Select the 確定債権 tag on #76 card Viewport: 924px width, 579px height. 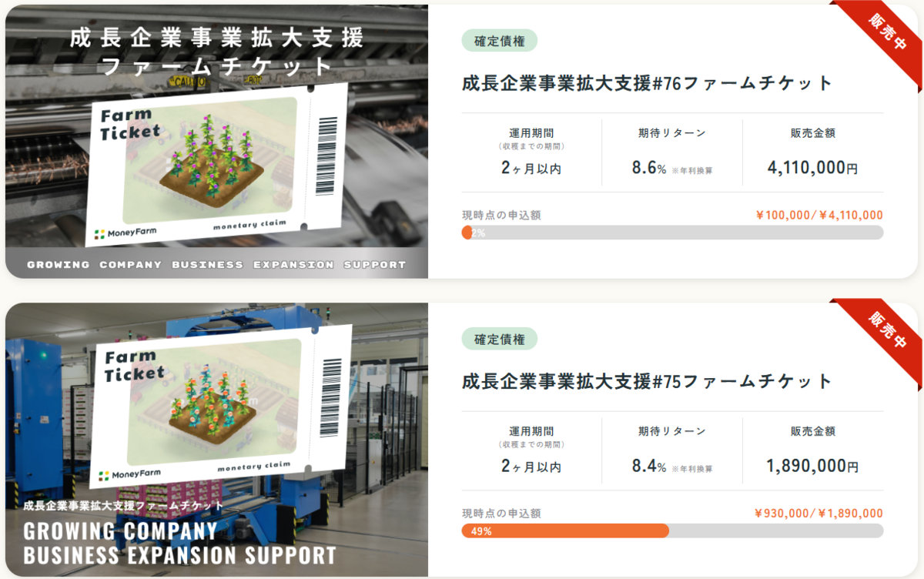(500, 41)
